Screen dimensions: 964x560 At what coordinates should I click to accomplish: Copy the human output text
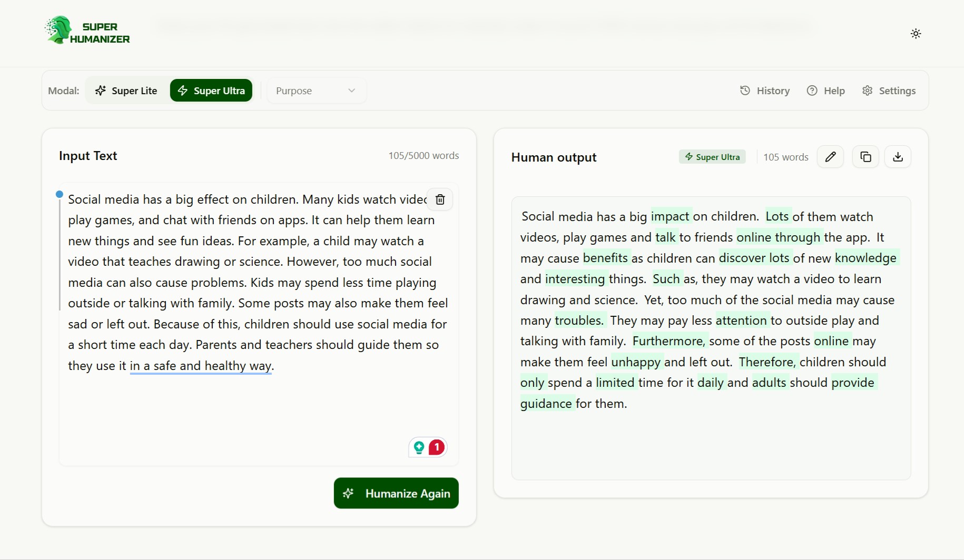(865, 157)
